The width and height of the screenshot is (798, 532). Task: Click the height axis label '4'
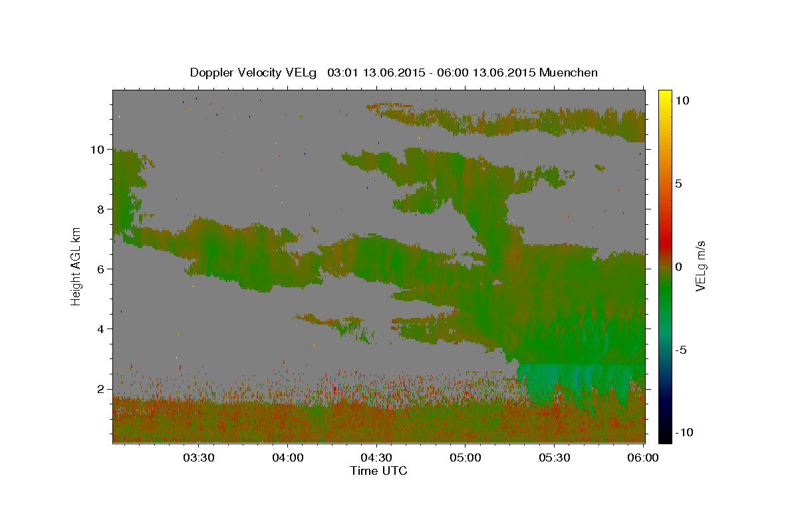102,329
